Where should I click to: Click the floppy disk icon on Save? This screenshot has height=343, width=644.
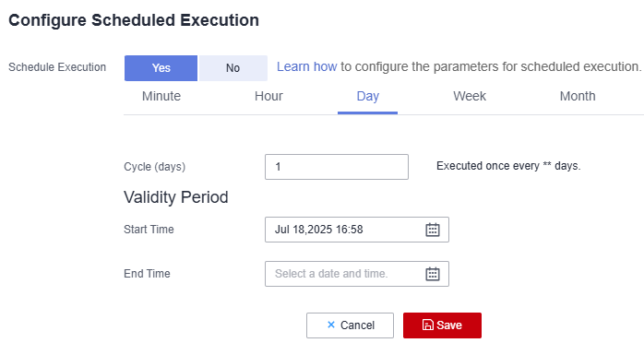click(428, 325)
